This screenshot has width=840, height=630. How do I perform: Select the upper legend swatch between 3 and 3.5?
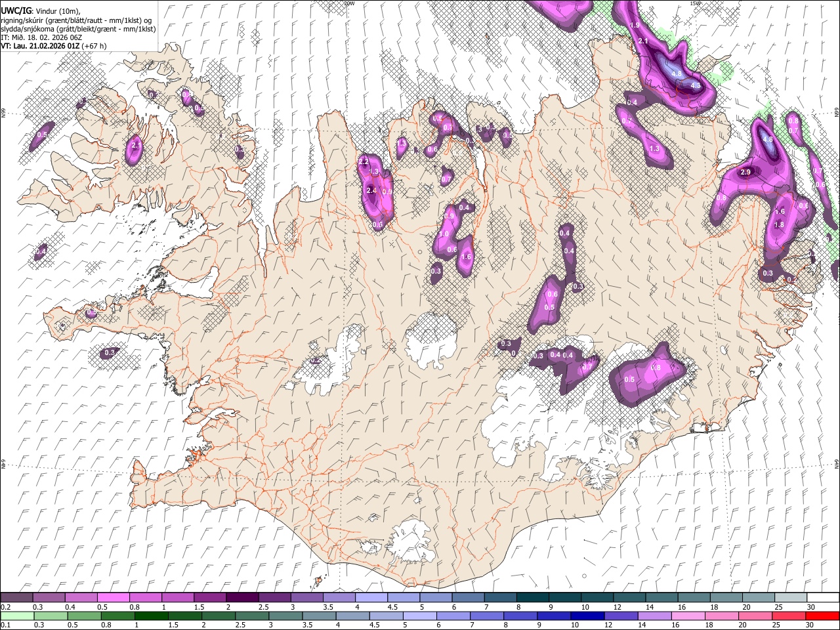pos(306,598)
